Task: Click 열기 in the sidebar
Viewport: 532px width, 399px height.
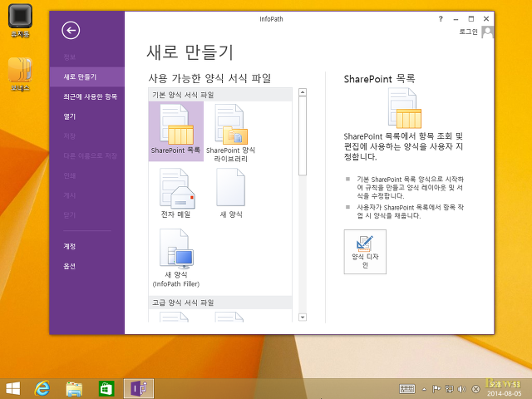Action: (x=87, y=116)
